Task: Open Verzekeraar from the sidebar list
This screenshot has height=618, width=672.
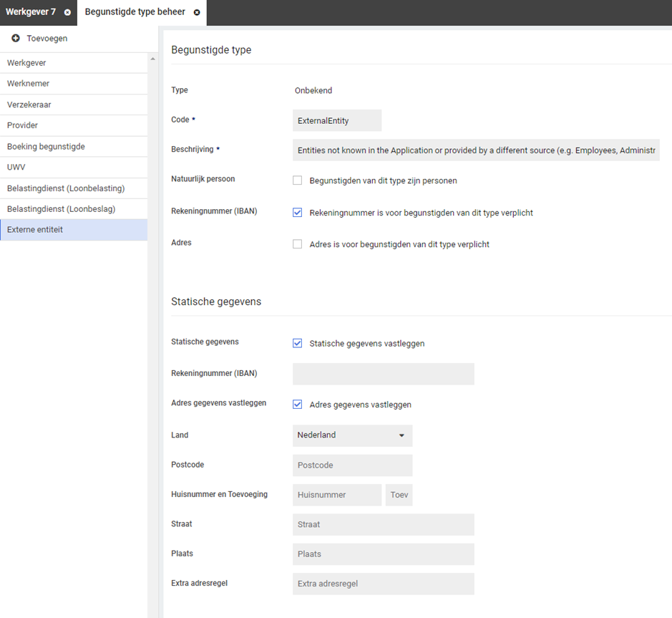Action: pyautogui.click(x=29, y=105)
